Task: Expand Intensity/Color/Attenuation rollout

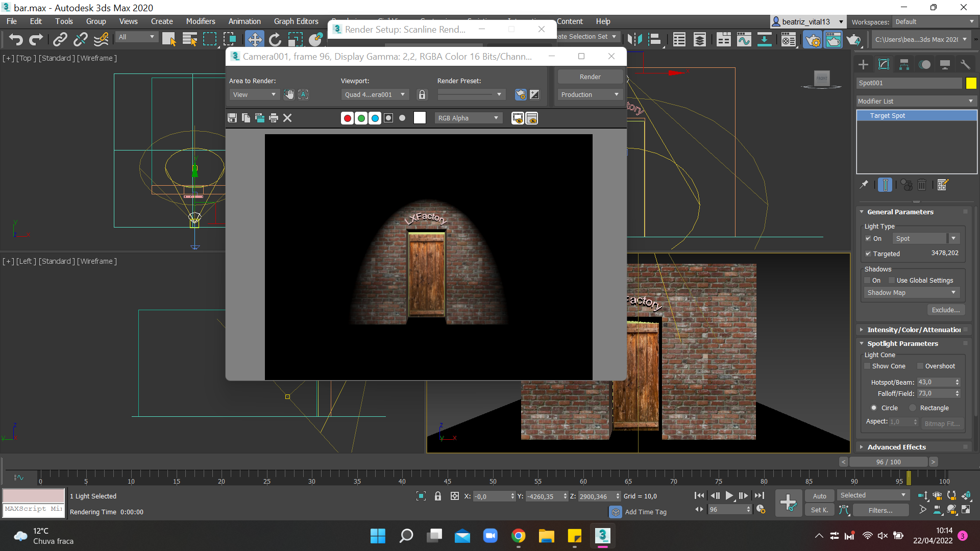Action: click(914, 330)
